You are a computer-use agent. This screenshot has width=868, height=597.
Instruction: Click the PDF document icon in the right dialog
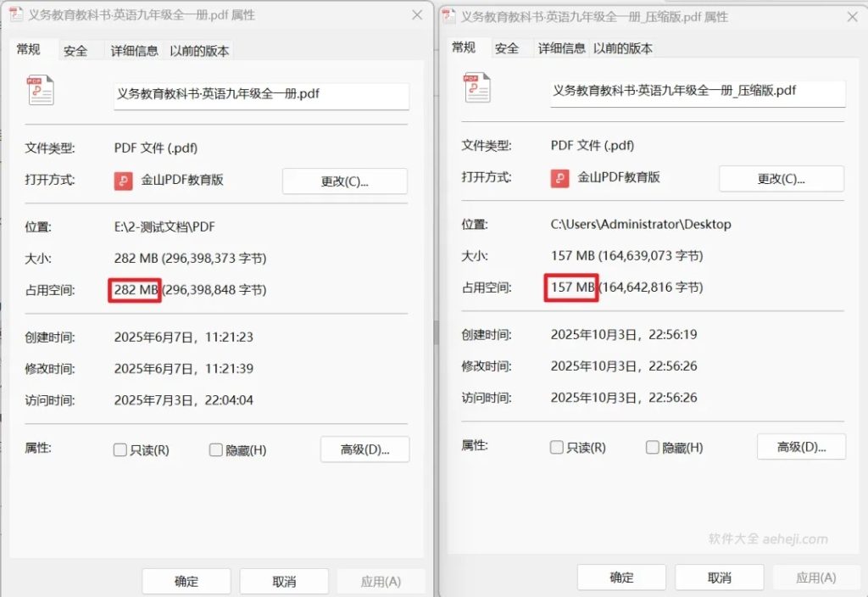[x=476, y=90]
